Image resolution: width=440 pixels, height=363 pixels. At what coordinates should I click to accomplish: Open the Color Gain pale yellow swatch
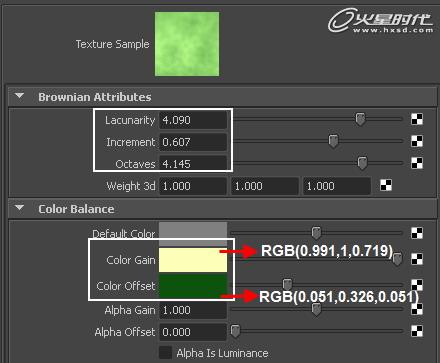(193, 260)
